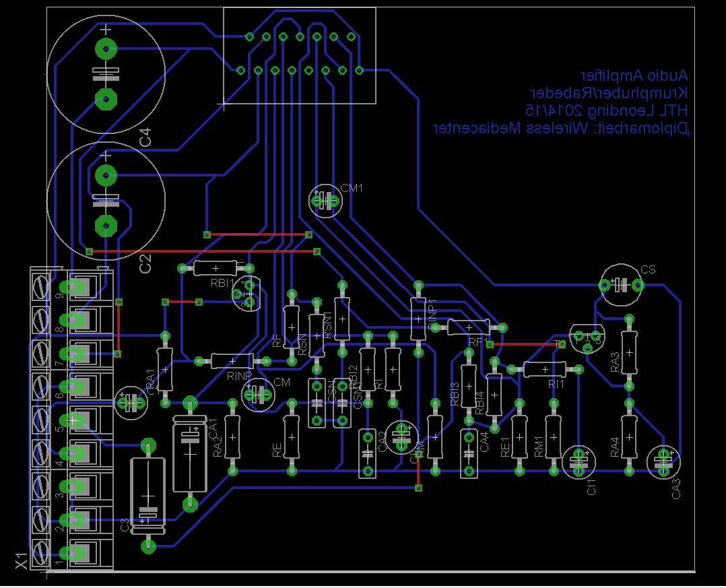The image size is (726, 588).
Task: Select resistor RINP body
Action: coord(232,361)
